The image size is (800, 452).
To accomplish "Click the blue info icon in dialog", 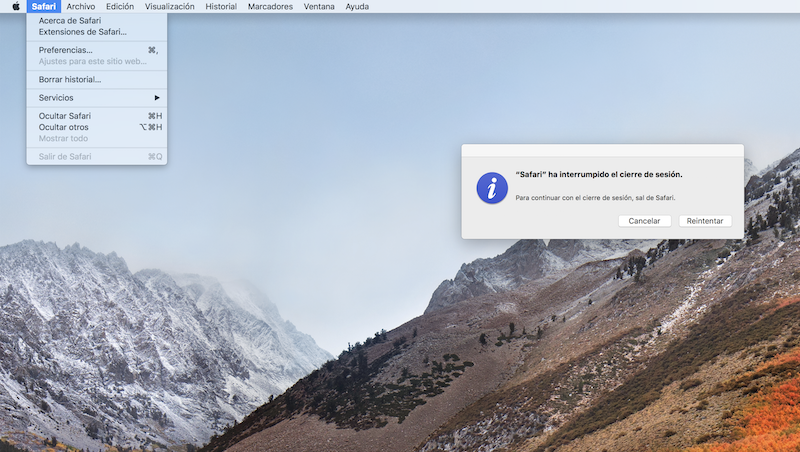I will pyautogui.click(x=492, y=188).
